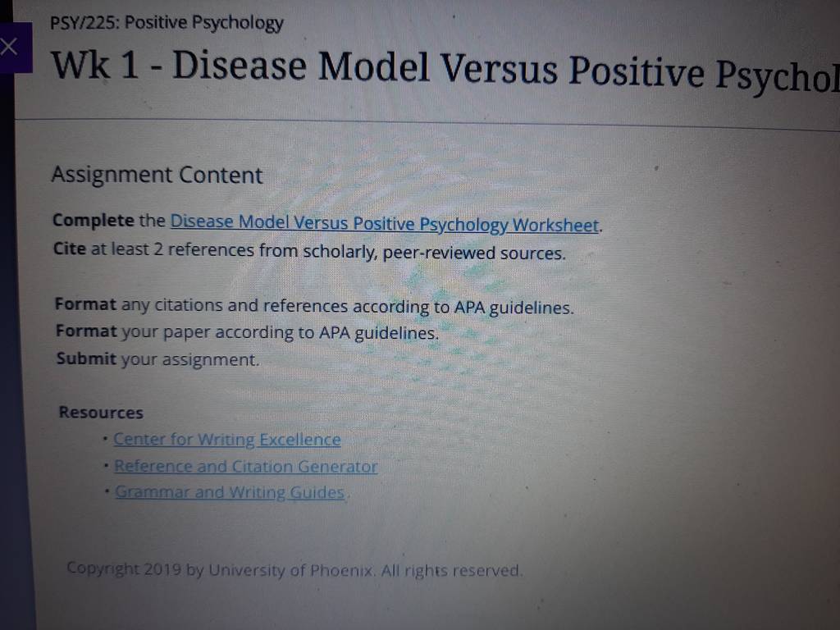Image resolution: width=840 pixels, height=630 pixels.
Task: Open the Reference and Citation Generator link
Action: tap(245, 466)
